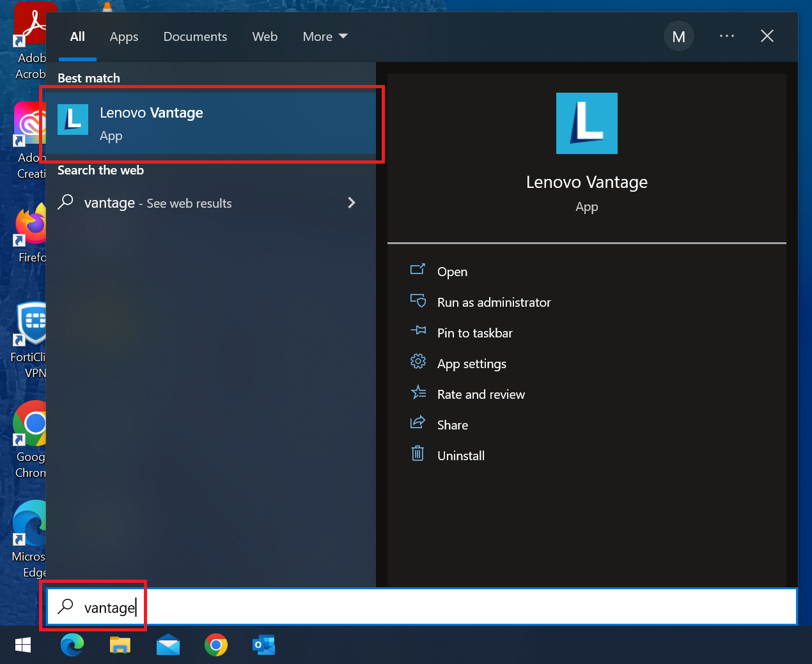Select the Documents search filter
Screen dimensions: 812x664
(195, 36)
